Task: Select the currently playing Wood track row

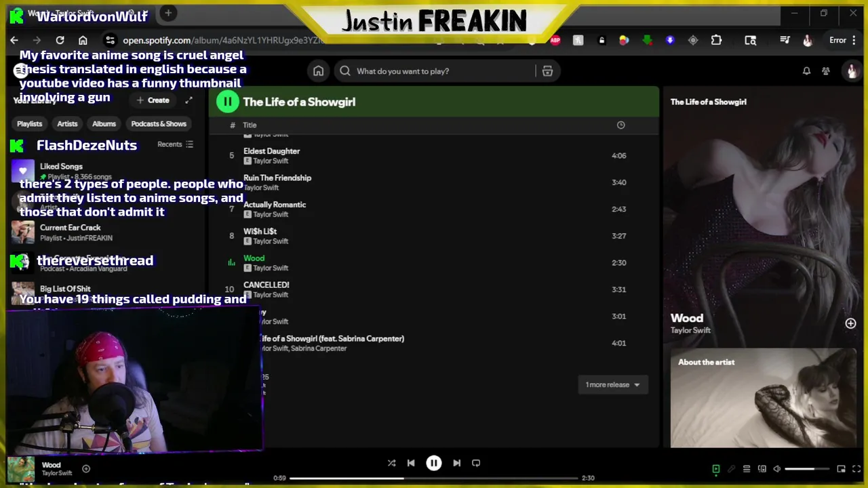Action: click(x=434, y=263)
